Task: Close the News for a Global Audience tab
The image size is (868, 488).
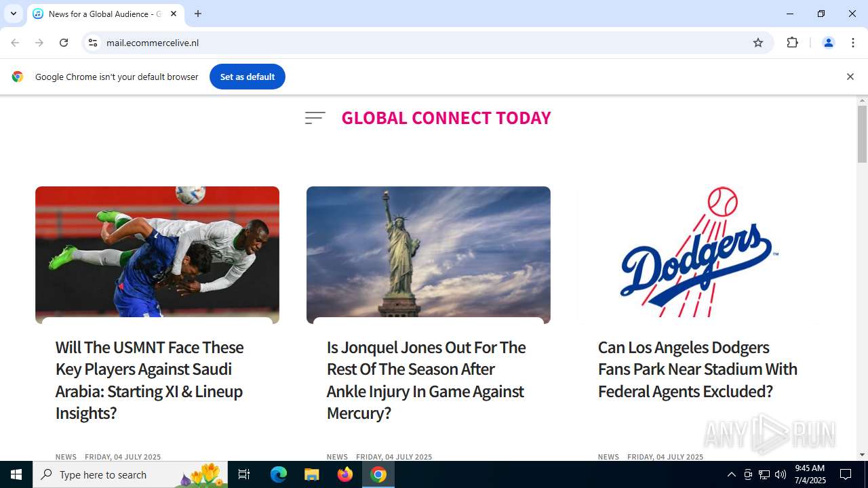Action: coord(174,14)
